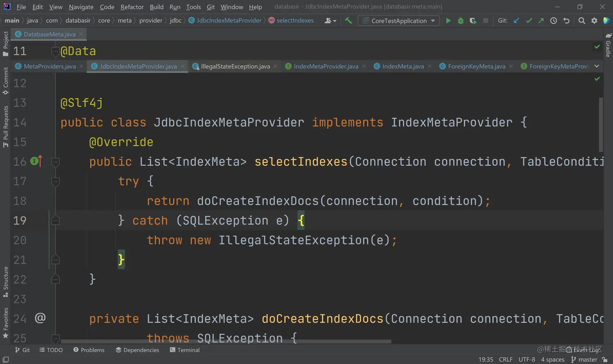Open the Dependencies tool window button
613x364 pixels.
tap(137, 350)
